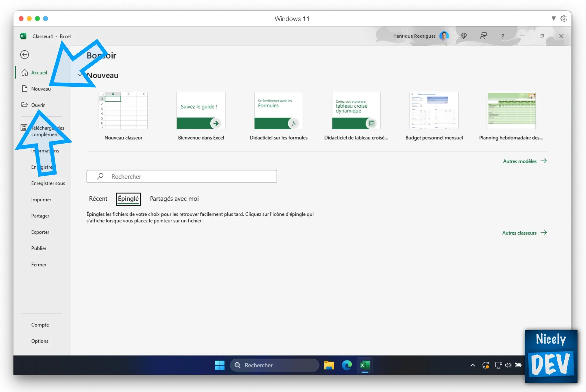Open Planning hebdomadaire template
586x392 pixels.
(x=511, y=116)
